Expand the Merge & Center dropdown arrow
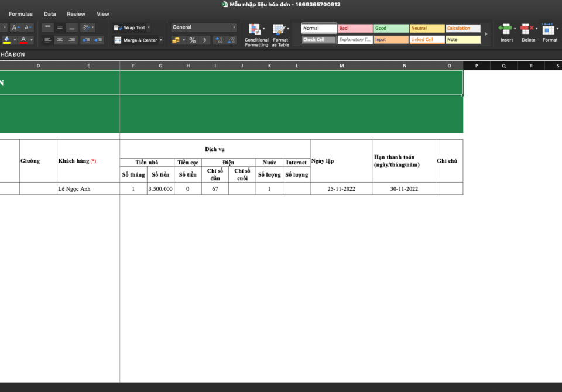This screenshot has height=392, width=562. point(162,40)
